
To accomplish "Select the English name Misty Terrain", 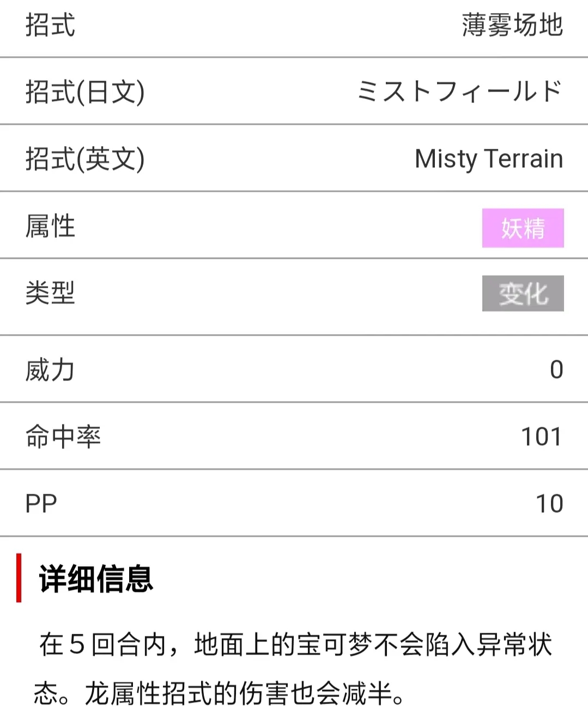I will pyautogui.click(x=489, y=159).
